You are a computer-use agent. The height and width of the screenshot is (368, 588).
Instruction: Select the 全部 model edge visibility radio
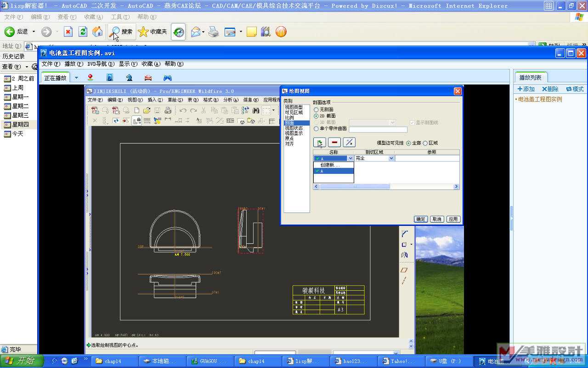[408, 143]
